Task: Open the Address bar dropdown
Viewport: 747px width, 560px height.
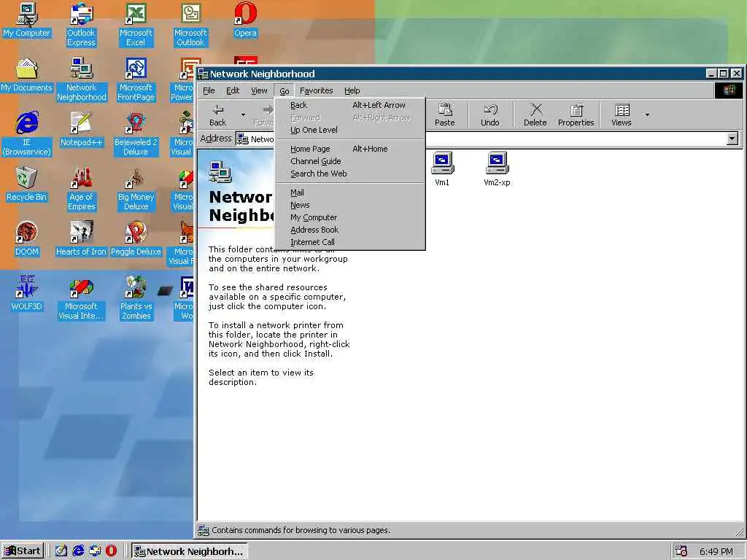Action: coord(732,139)
